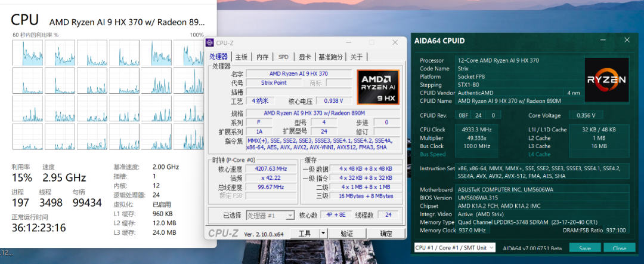Expand the 工具 dropdown arrow in CPU-Z
This screenshot has width=644, height=264.
tap(323, 234)
